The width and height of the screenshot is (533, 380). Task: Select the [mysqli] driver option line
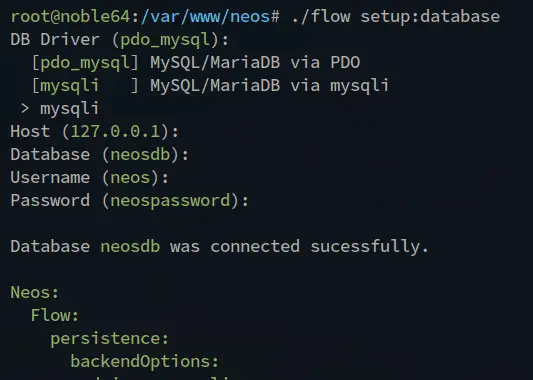tap(210, 85)
